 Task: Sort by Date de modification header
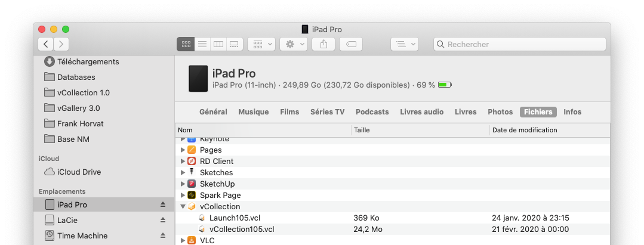pos(550,130)
